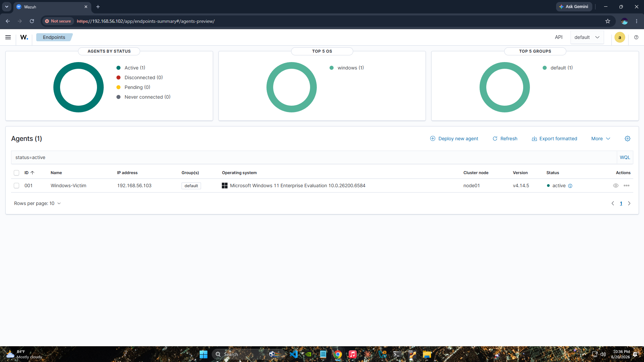644x362 pixels.
Task: Click the Wazuh W. logo
Action: tap(24, 37)
